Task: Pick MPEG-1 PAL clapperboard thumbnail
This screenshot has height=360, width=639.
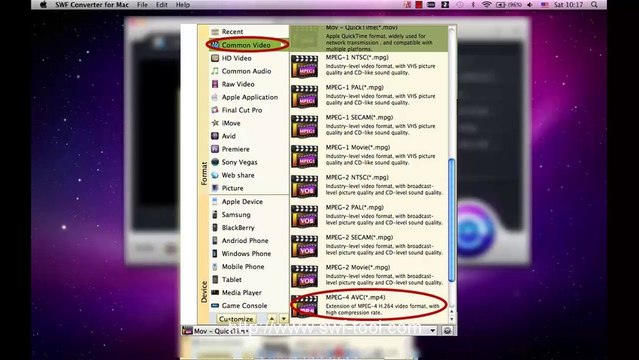Action: (x=304, y=96)
